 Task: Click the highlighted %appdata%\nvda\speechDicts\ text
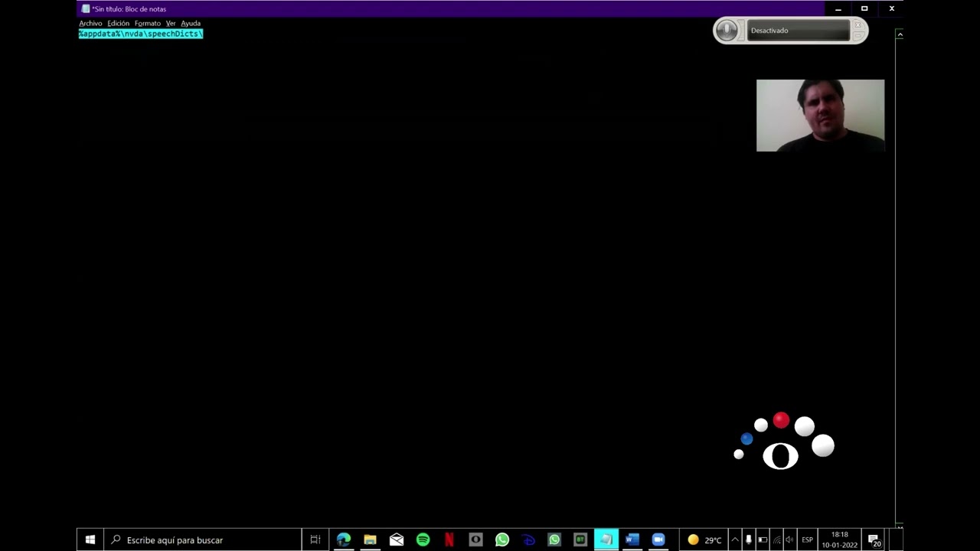141,34
